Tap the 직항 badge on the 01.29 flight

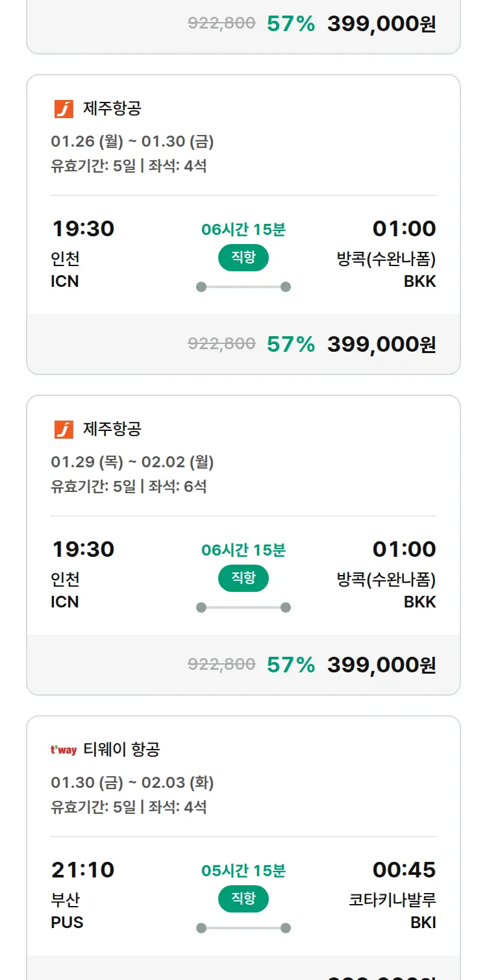[243, 578]
